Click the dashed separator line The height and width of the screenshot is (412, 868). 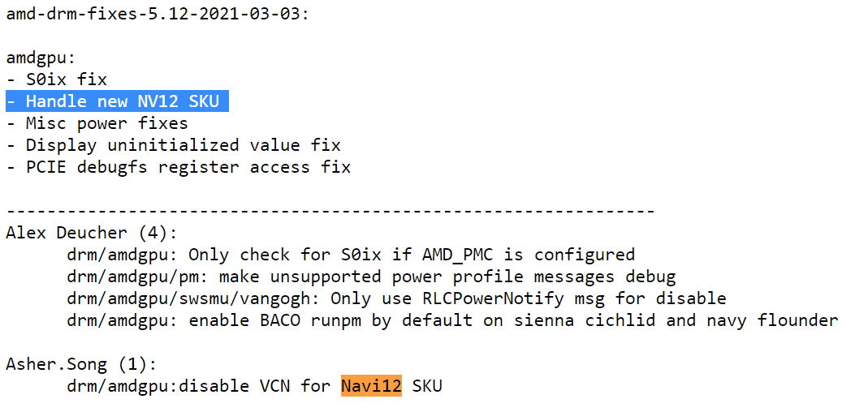tap(330, 211)
